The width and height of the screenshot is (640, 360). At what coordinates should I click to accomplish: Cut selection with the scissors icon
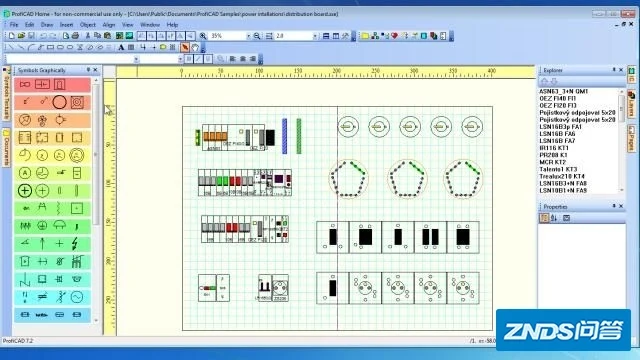(87, 36)
